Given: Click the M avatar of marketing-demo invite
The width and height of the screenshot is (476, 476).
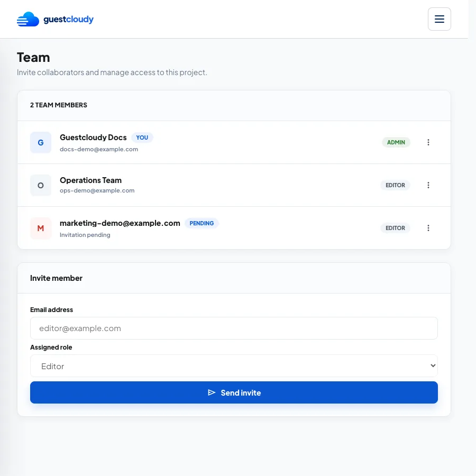Looking at the screenshot, I should [x=41, y=228].
